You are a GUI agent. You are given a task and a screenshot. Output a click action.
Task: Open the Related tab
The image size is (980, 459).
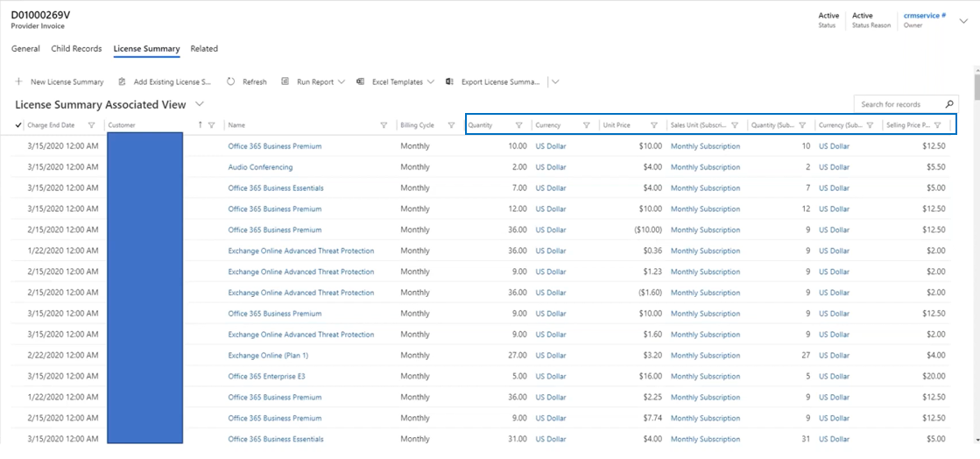(x=204, y=49)
